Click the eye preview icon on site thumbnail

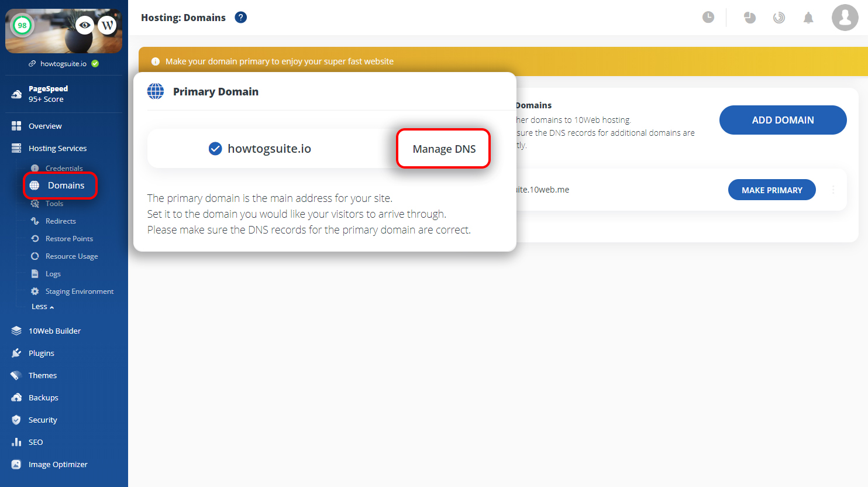click(85, 25)
